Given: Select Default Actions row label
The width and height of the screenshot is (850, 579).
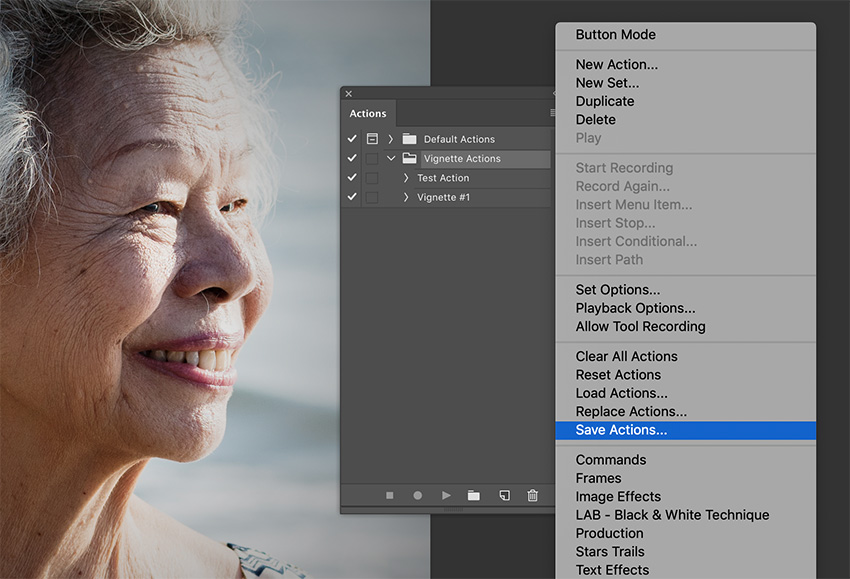Looking at the screenshot, I should 459,139.
